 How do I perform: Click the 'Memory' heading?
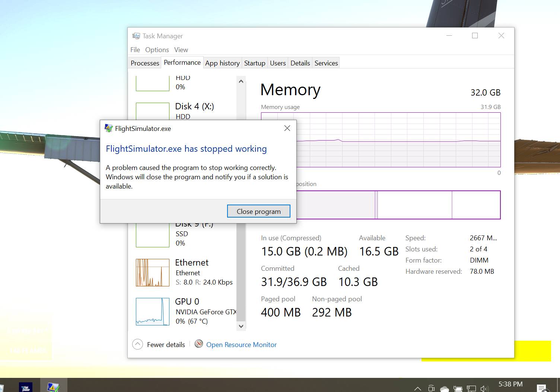(290, 90)
